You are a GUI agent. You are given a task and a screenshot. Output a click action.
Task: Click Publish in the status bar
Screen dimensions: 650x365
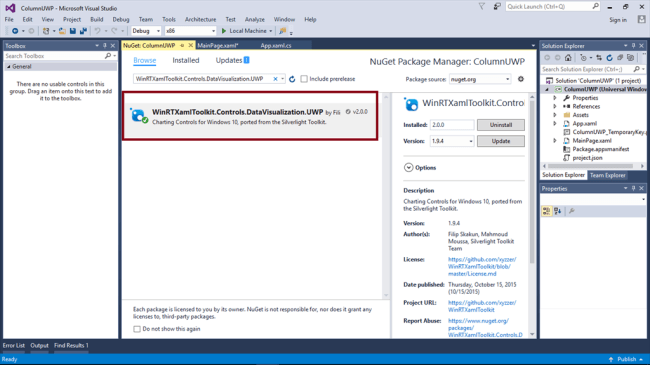pyautogui.click(x=626, y=359)
